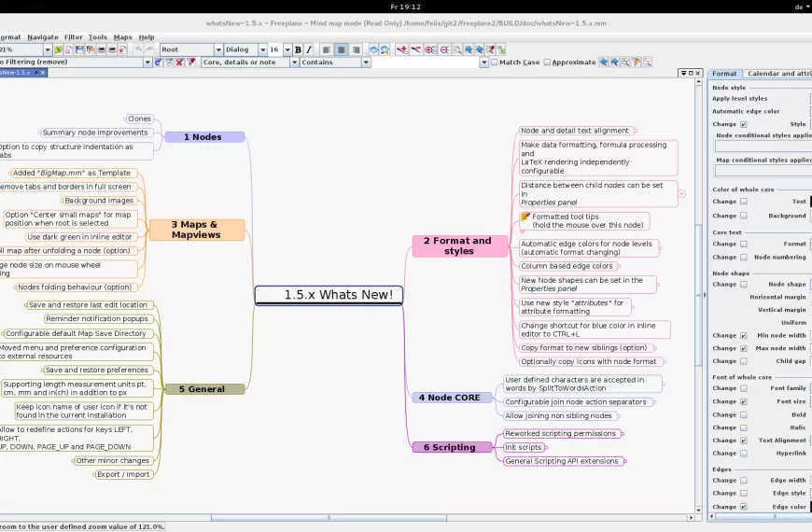Screen dimensions: 812x532
Task: Click the magnifier find icon in main toolbar
Action: click(x=457, y=49)
